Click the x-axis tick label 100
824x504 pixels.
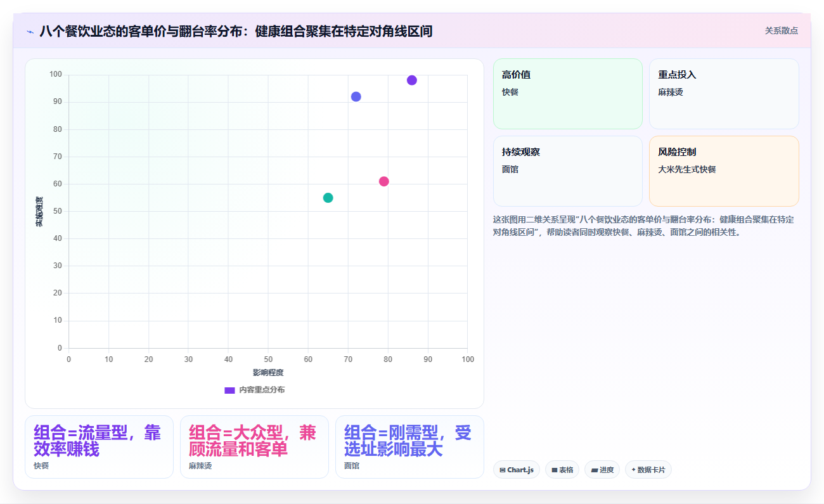468,359
